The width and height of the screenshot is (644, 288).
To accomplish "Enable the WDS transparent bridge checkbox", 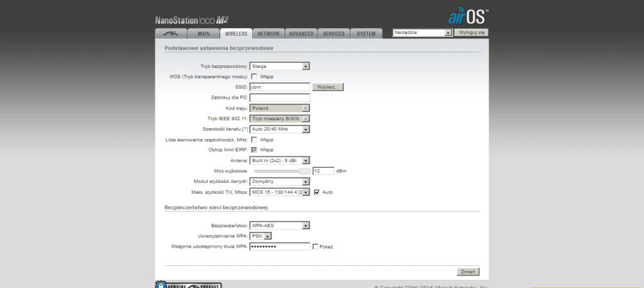I will point(254,76).
